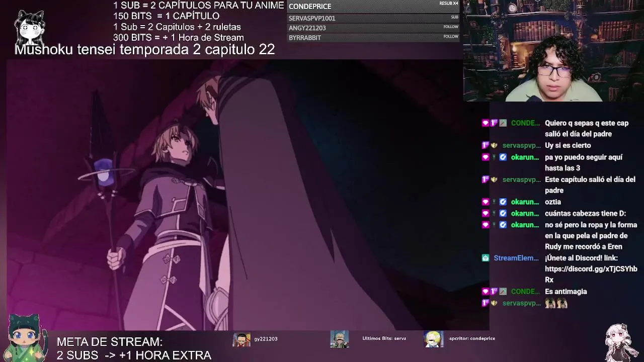644x362 pixels.
Task: Click the avatar beside Ultimos Bits label
Action: coord(339,339)
